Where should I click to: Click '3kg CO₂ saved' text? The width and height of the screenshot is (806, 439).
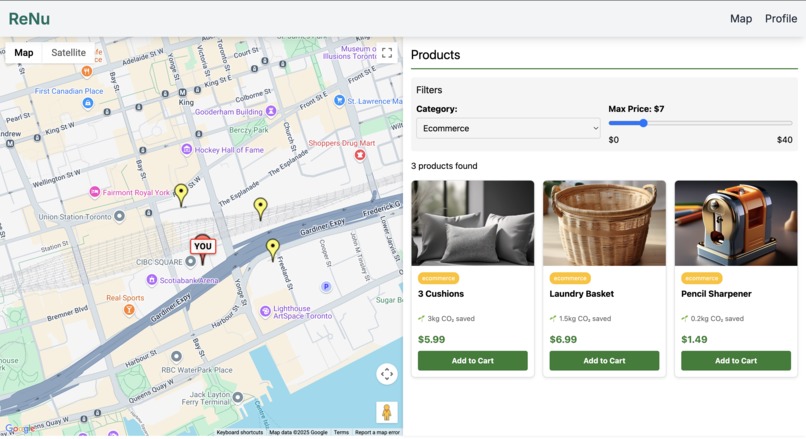click(x=451, y=319)
